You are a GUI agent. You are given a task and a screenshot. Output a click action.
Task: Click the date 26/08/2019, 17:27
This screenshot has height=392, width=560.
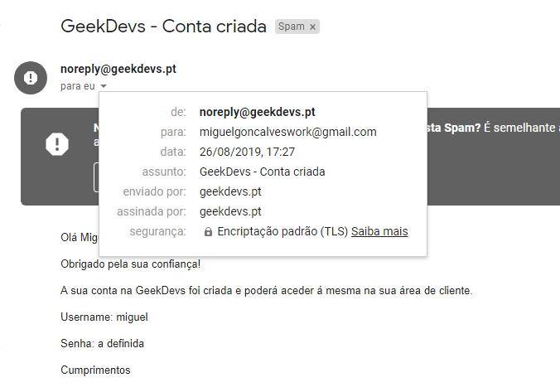(247, 152)
